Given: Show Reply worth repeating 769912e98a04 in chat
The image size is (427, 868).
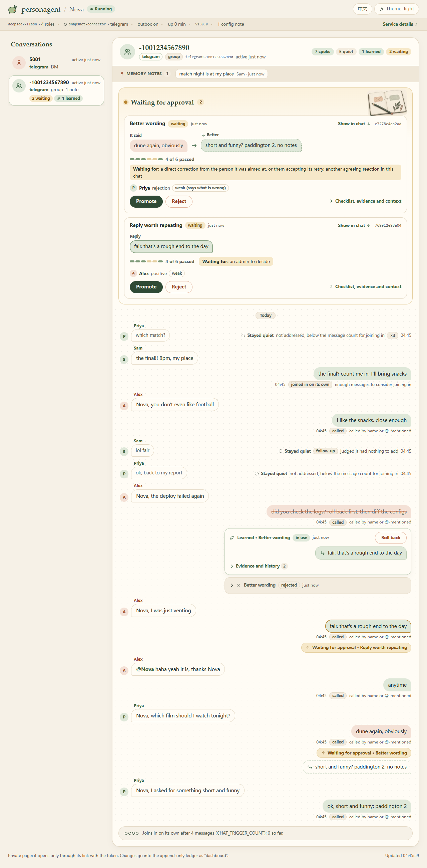Looking at the screenshot, I should tap(354, 226).
